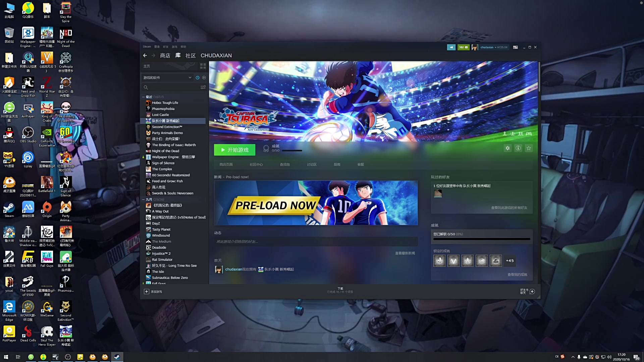
Task: Open the 好友 friends menu
Action: click(x=166, y=47)
